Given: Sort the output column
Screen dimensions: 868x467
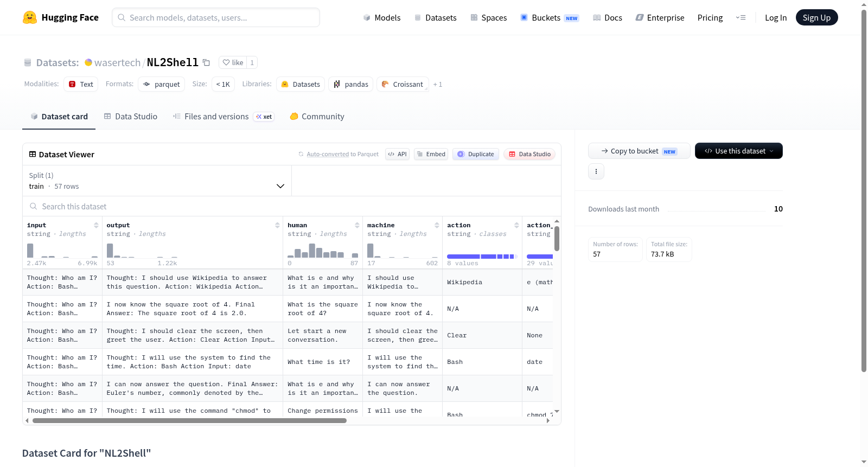Looking at the screenshot, I should click(277, 225).
